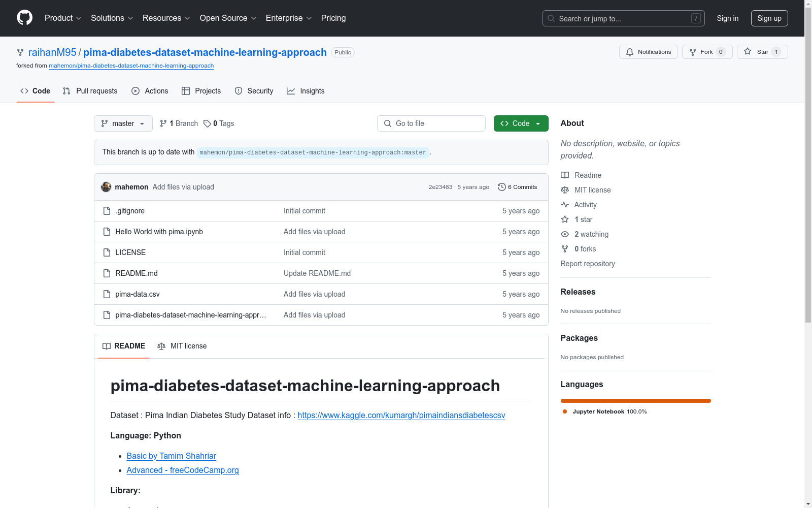Click the fork icon next to 0 forks
Screen dimensions: 812x508
pos(565,249)
